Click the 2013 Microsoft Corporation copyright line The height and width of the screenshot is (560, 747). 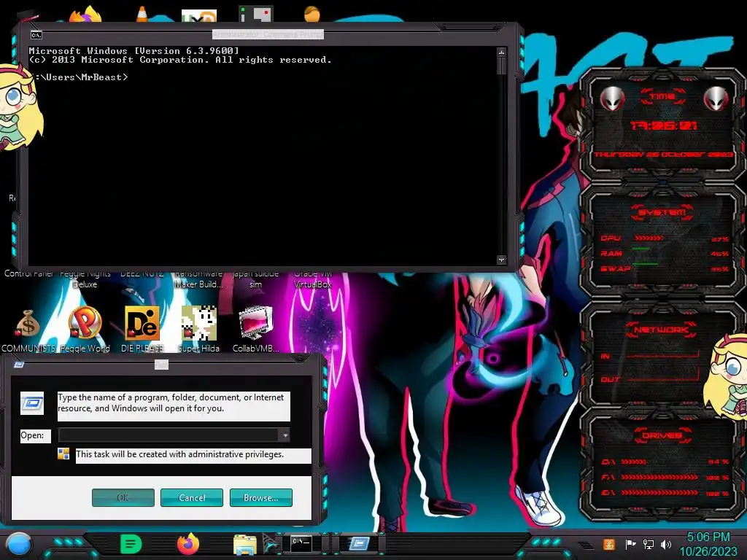click(x=180, y=60)
